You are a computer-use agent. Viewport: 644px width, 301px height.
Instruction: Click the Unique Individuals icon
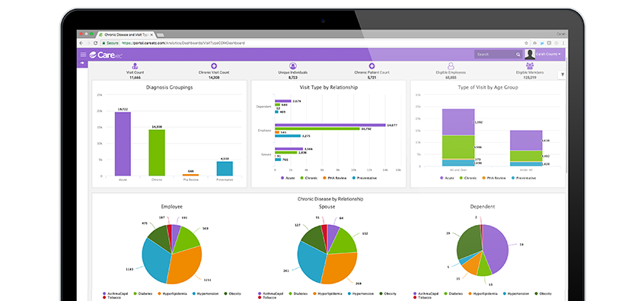[x=293, y=66]
